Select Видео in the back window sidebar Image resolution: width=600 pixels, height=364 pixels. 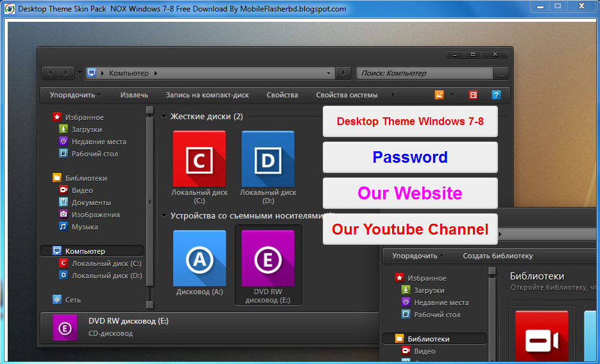(x=424, y=351)
